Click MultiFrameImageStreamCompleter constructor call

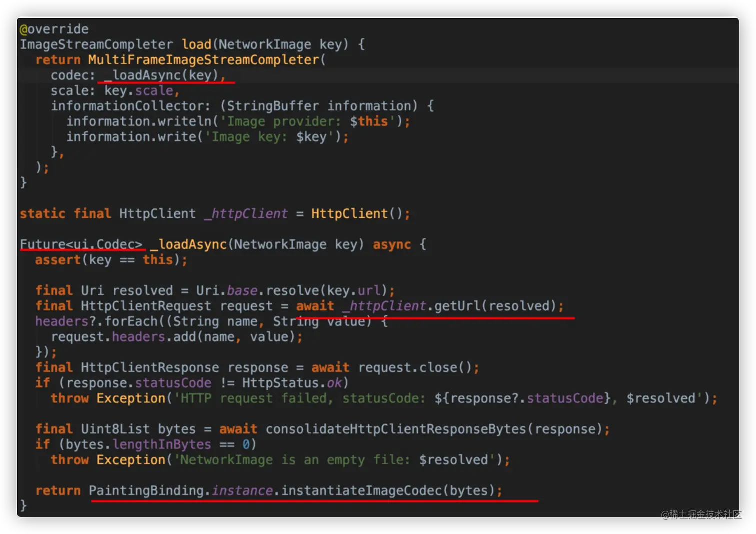[207, 60]
